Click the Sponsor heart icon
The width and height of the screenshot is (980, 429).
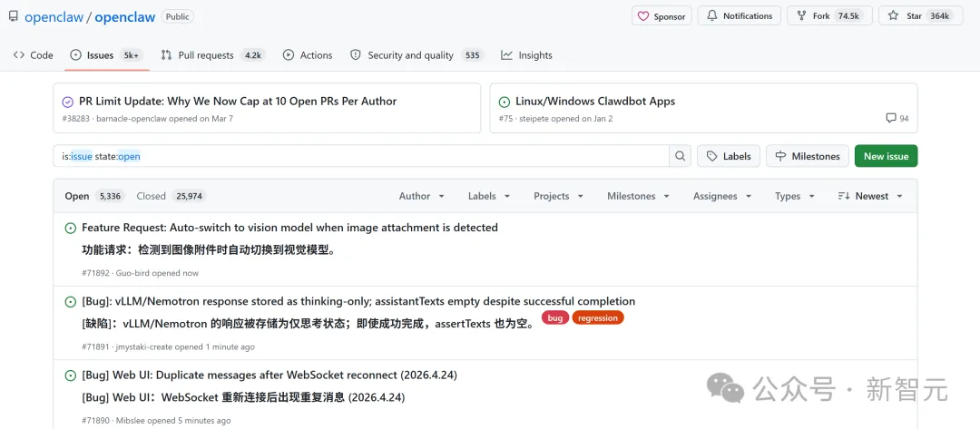pos(643,16)
